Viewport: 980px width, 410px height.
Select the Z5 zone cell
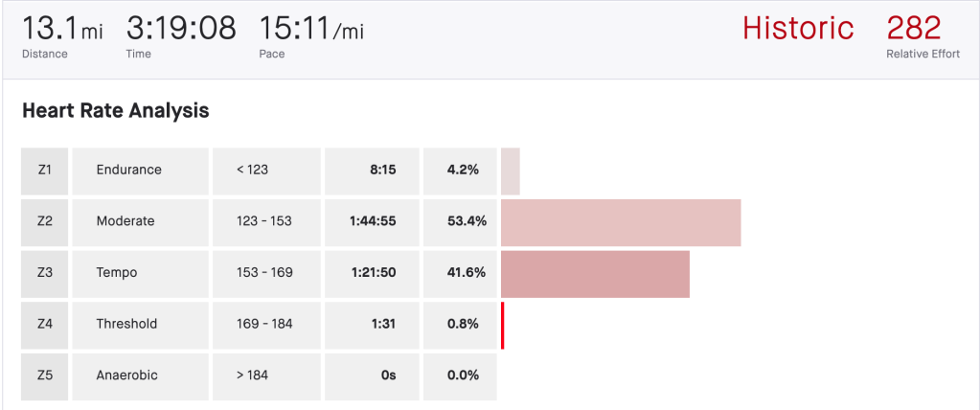pyautogui.click(x=45, y=376)
